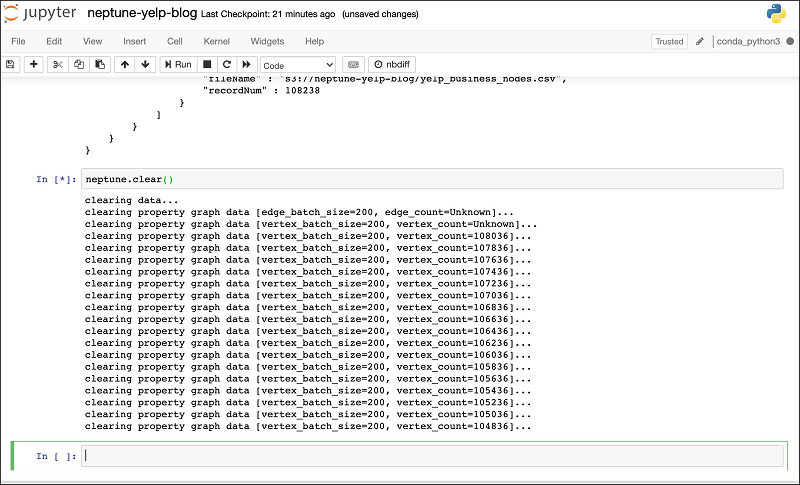Restart kernel and rerun all with the fast-forward icon
Viewport: 800px width, 485px height.
tap(246, 64)
